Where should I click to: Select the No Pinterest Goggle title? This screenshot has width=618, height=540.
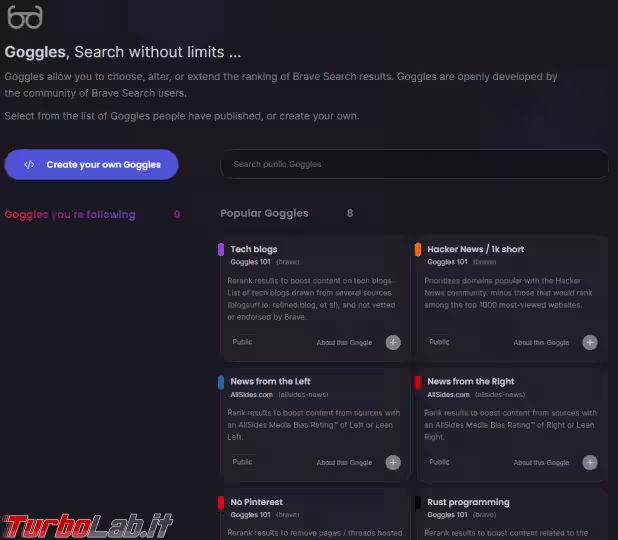click(257, 502)
